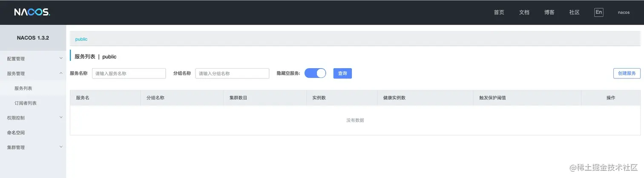Screen dimensions: 644x178
Task: Click the 没有数据 empty-table message
Action: pos(355,121)
